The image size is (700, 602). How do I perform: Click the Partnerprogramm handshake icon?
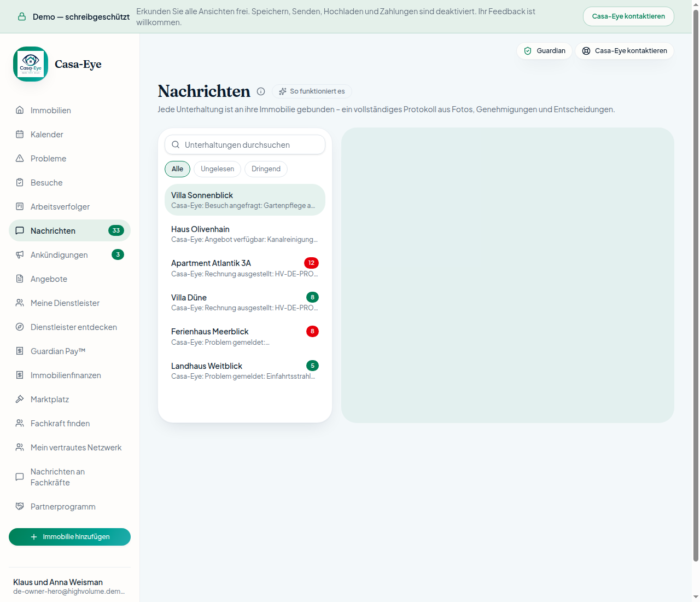point(20,506)
